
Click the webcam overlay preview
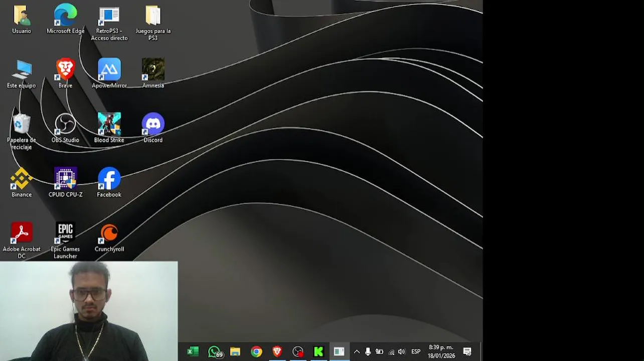(89, 311)
